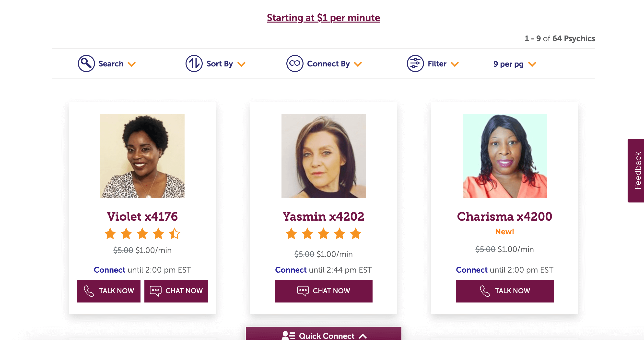Collapse the Quick Connect panel
Screen dimensions: 644x340
coord(363,336)
